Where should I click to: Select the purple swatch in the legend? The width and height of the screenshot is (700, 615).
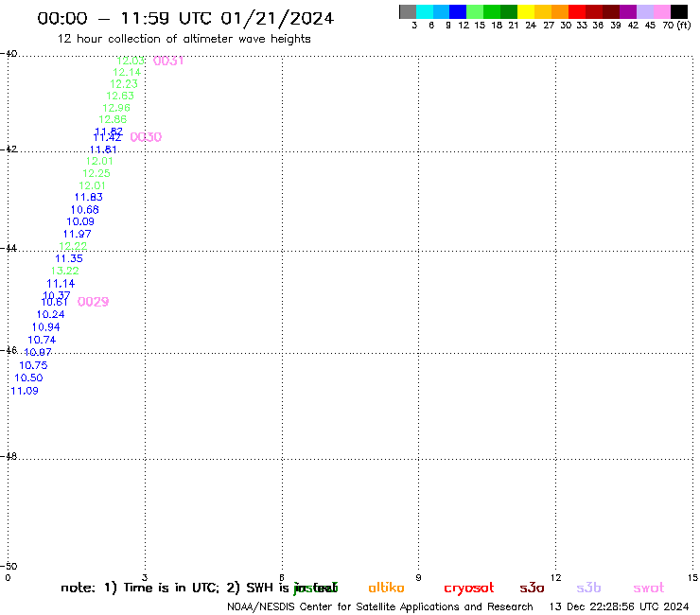(x=628, y=11)
